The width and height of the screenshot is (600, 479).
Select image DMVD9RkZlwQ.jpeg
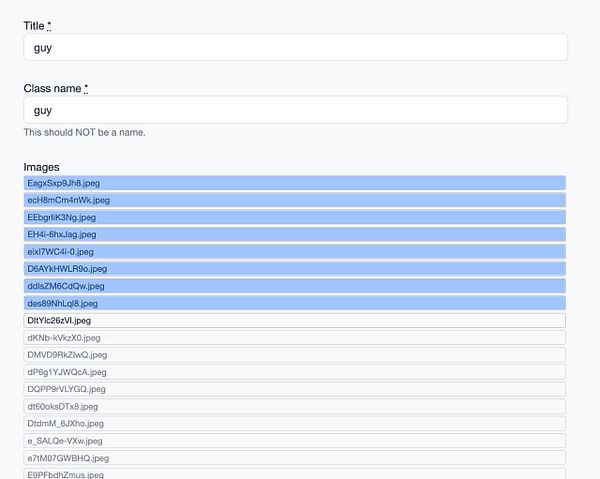[295, 355]
